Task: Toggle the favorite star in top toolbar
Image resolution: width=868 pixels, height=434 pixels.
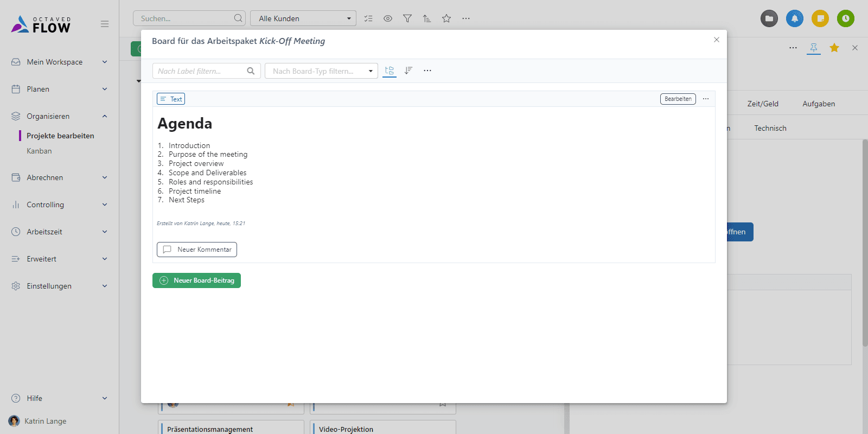Action: coord(446,18)
